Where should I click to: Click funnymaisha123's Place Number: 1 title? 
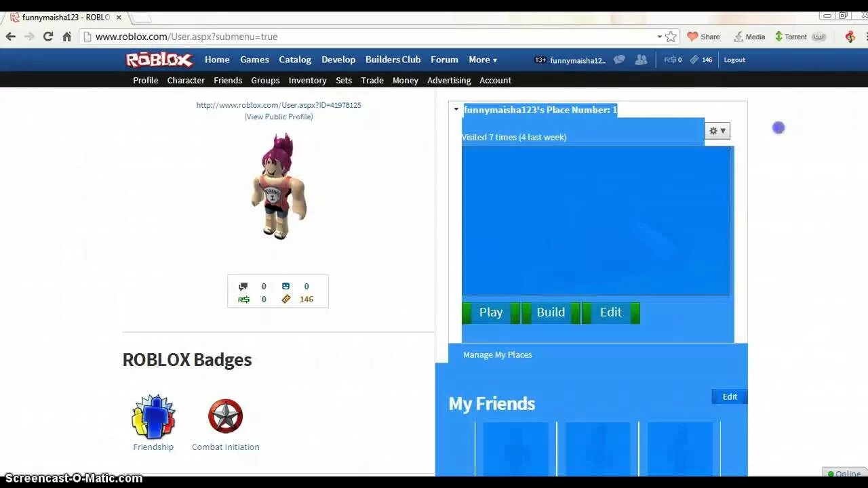pos(540,110)
